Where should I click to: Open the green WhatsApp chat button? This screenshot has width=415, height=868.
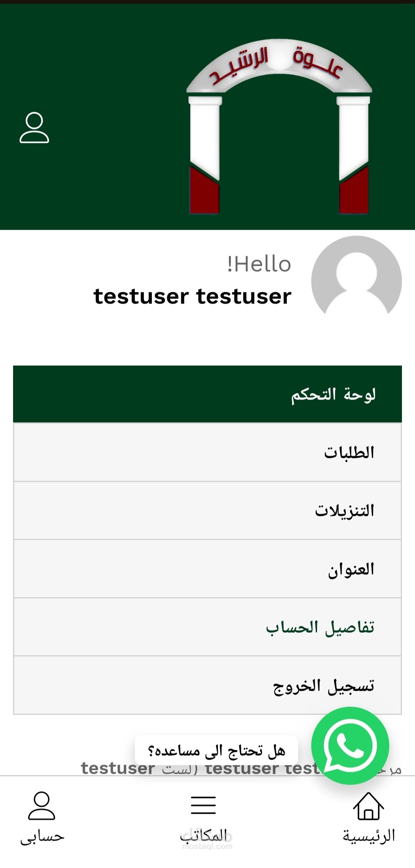(350, 746)
